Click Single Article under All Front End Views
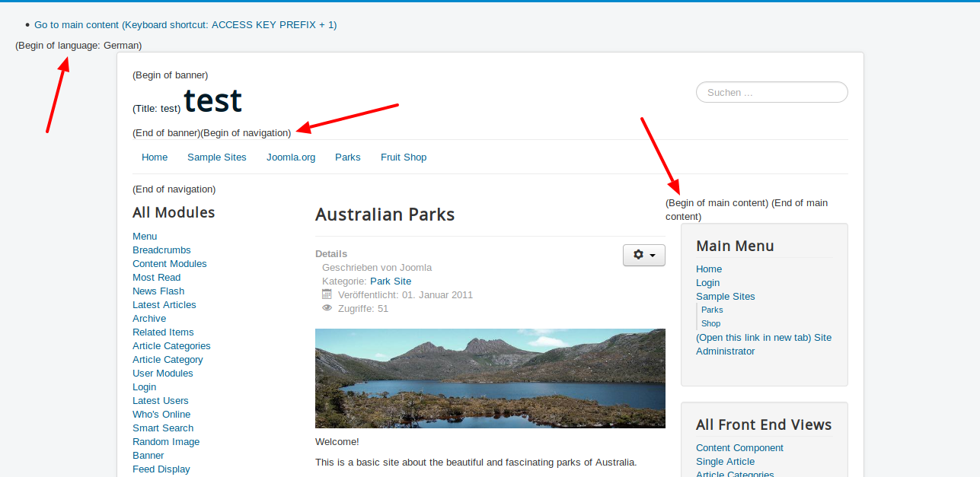The height and width of the screenshot is (477, 980). (x=725, y=461)
